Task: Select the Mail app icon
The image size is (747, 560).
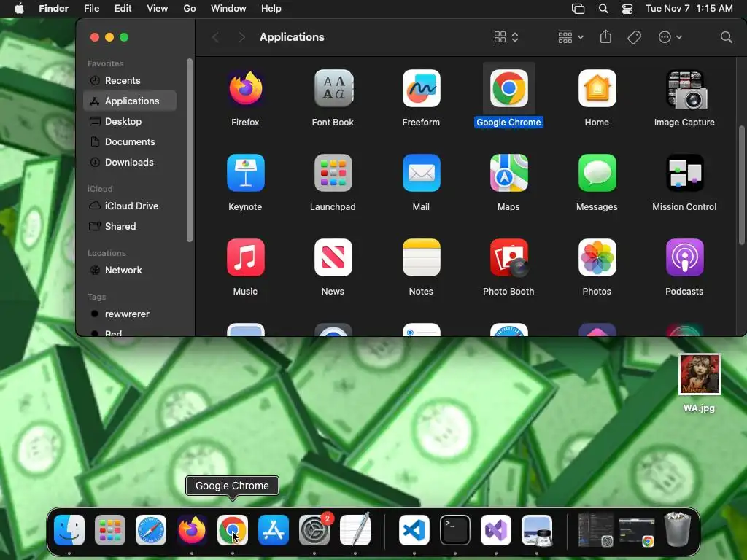Action: (x=421, y=173)
